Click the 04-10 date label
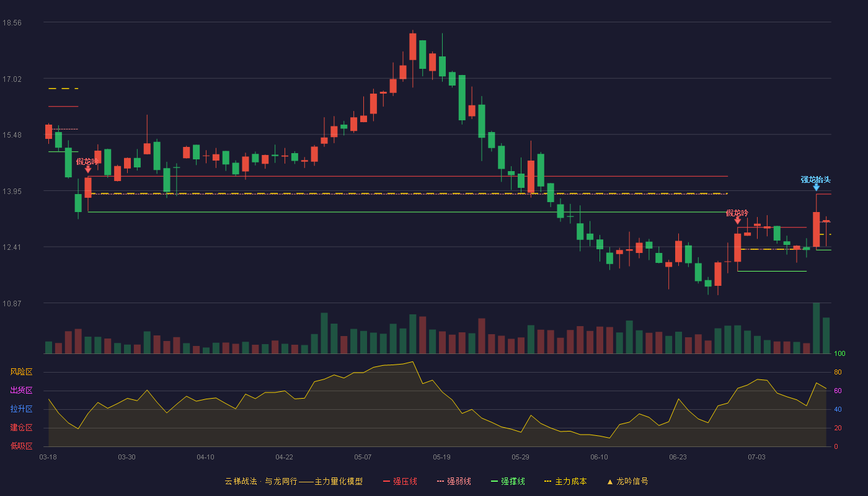 pyautogui.click(x=205, y=457)
